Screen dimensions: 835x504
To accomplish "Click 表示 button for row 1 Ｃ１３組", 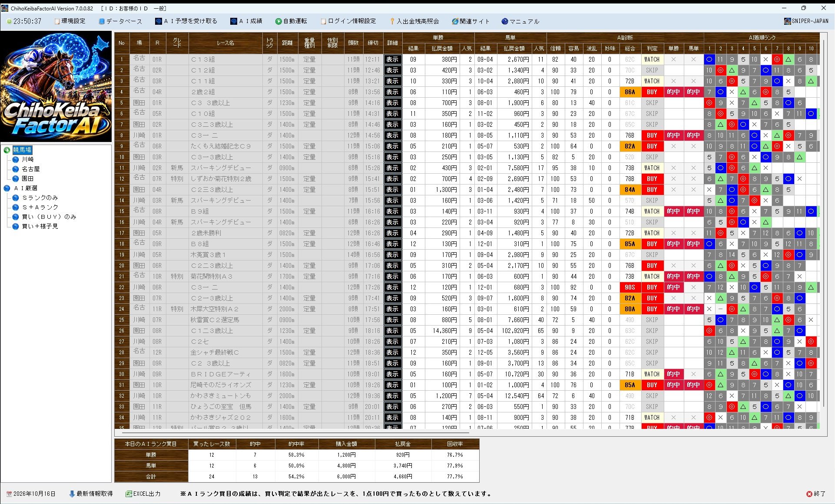I will 392,59.
